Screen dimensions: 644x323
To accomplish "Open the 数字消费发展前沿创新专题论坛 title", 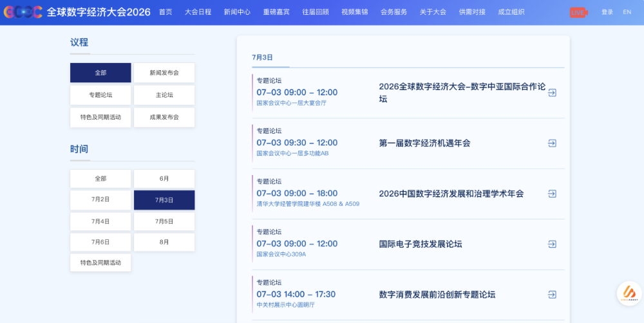I will click(437, 295).
